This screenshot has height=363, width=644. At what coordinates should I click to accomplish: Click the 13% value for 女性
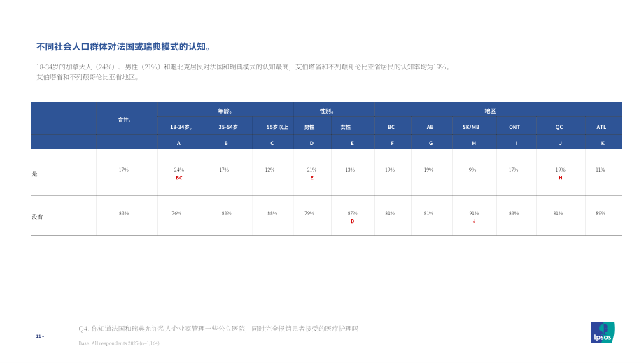[350, 170]
